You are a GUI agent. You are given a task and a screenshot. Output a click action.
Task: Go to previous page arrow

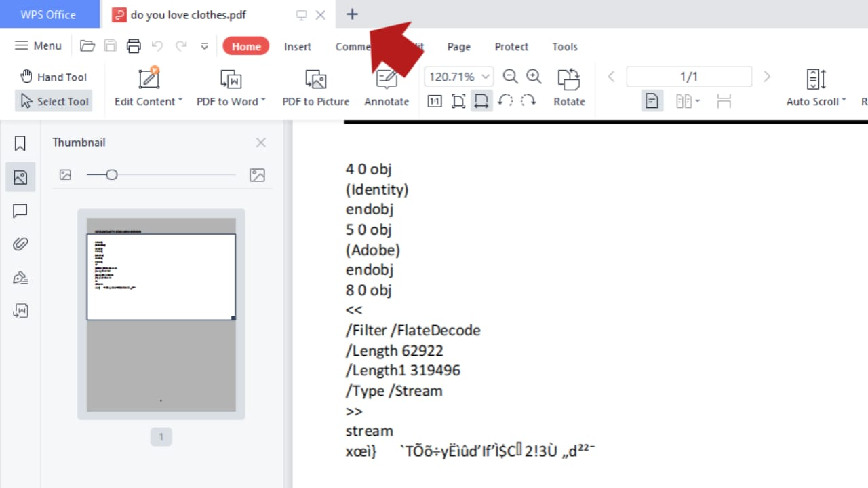pos(611,77)
